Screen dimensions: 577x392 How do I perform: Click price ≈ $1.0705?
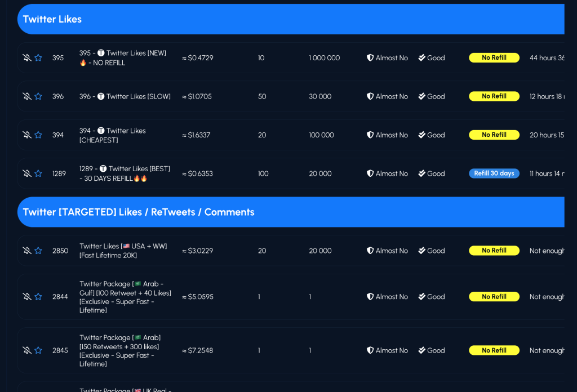(x=197, y=96)
